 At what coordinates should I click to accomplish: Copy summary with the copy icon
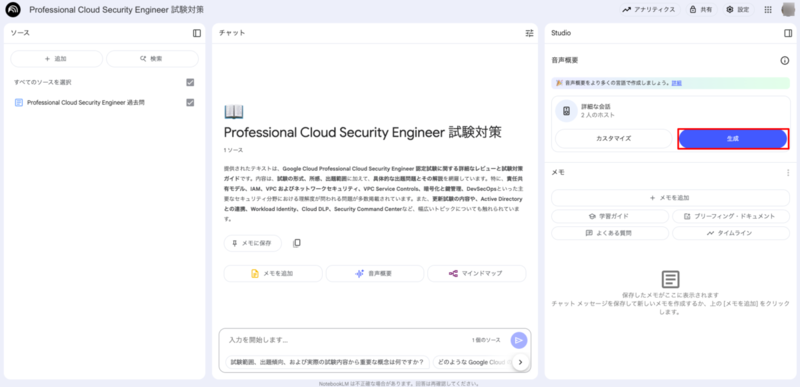(x=297, y=243)
